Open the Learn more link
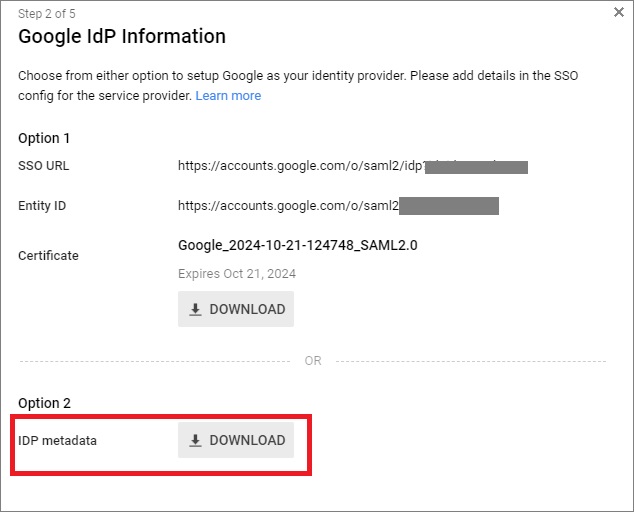This screenshot has height=512, width=634. tap(228, 96)
